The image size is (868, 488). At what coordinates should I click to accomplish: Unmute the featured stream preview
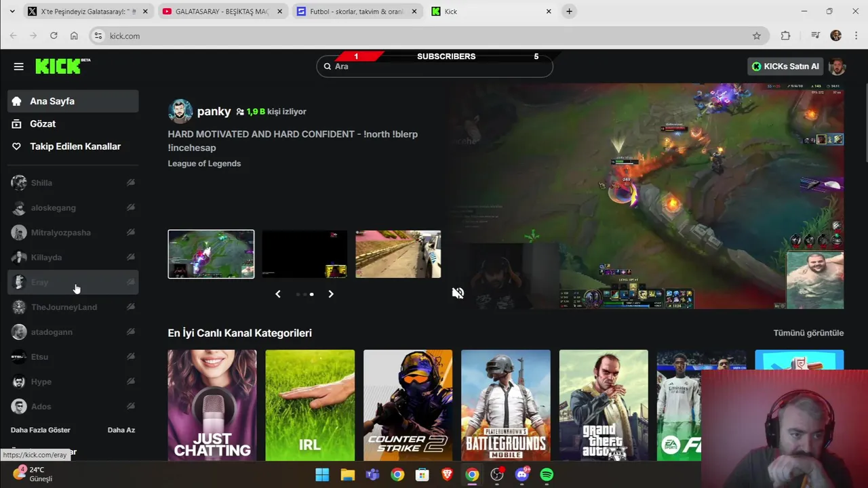point(458,293)
